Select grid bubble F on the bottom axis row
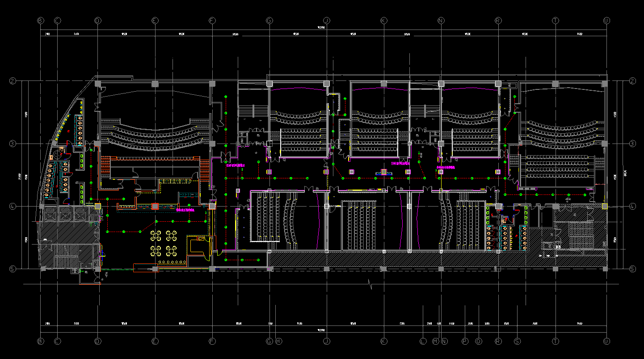This screenshot has height=359, width=644. click(x=212, y=342)
